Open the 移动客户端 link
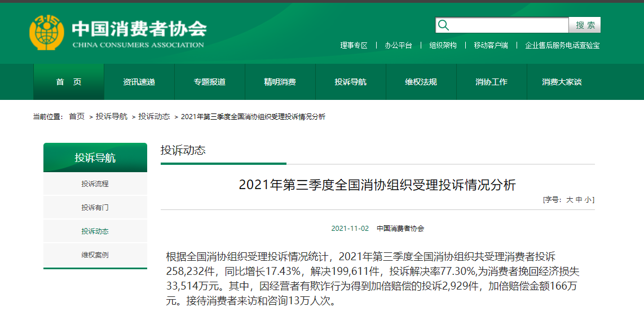The height and width of the screenshot is (324, 644). (491, 45)
